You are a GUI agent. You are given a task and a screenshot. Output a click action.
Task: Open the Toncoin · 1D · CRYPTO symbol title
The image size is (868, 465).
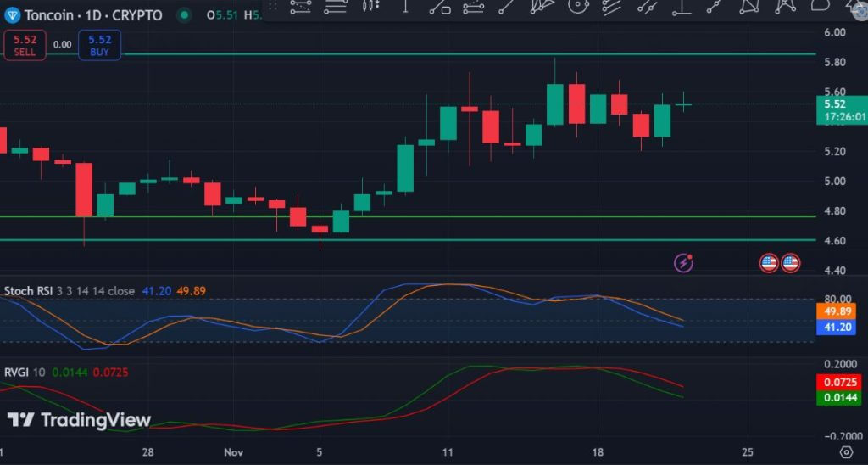pos(93,15)
